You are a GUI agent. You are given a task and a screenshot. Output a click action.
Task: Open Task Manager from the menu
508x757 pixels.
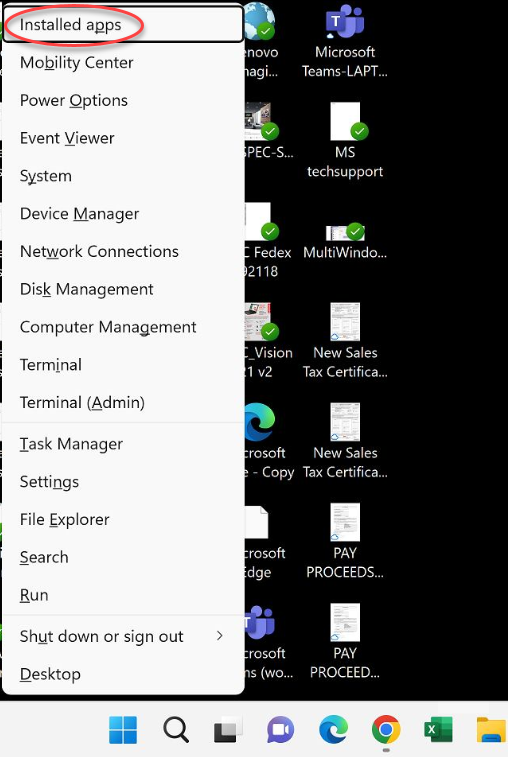tap(123, 444)
